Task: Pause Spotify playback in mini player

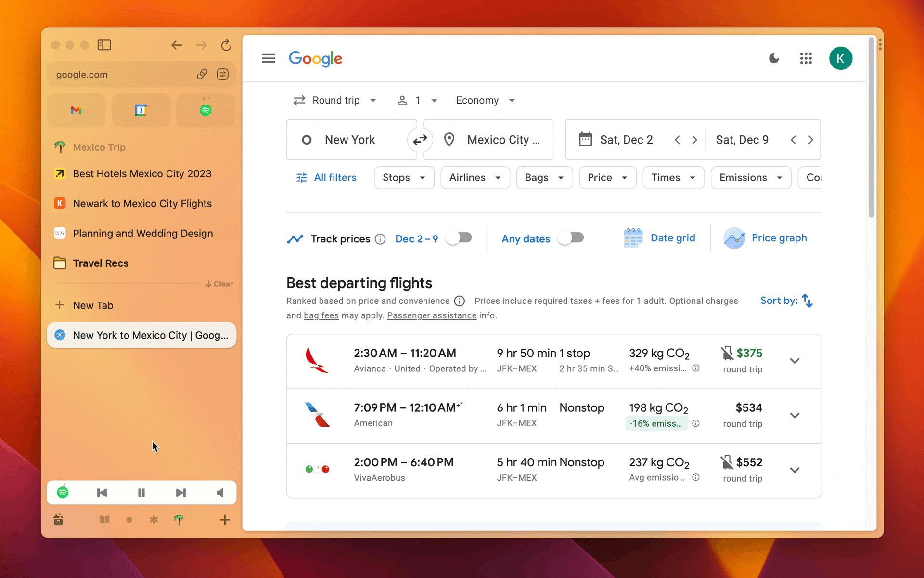Action: pyautogui.click(x=141, y=492)
